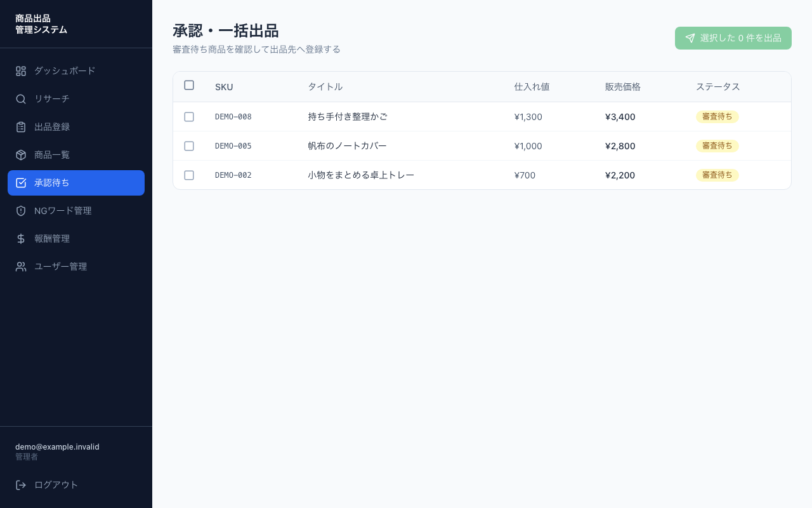Click the 審査待ち badge for DEMO-005
Viewport: 812px width, 508px height.
pos(717,146)
